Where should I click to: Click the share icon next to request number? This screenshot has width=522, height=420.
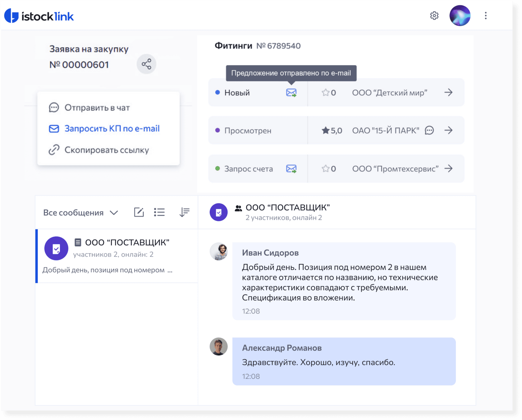click(x=146, y=64)
